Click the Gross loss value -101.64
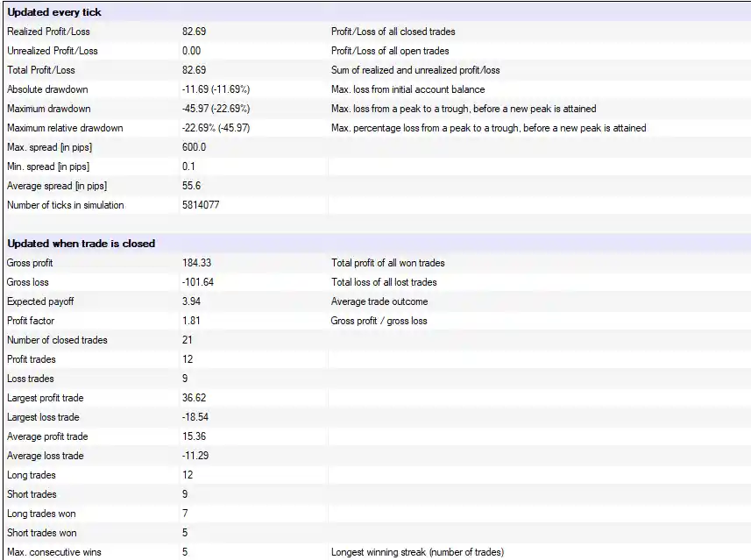751x560 pixels. coord(198,282)
